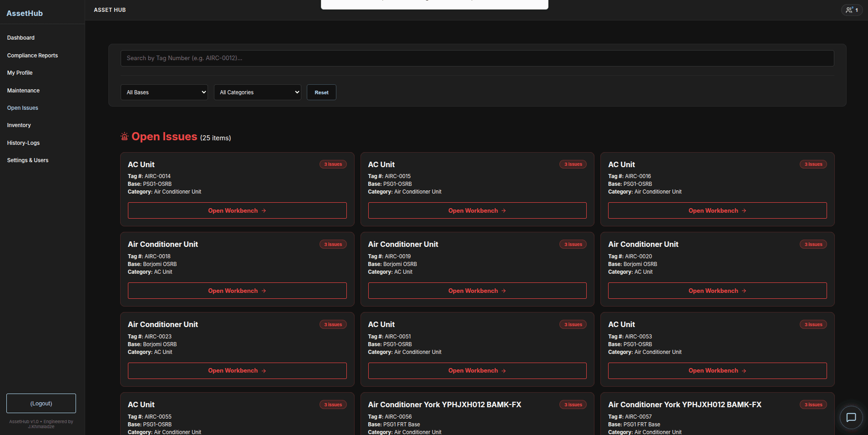Open Settings & Users in sidebar

pyautogui.click(x=28, y=160)
